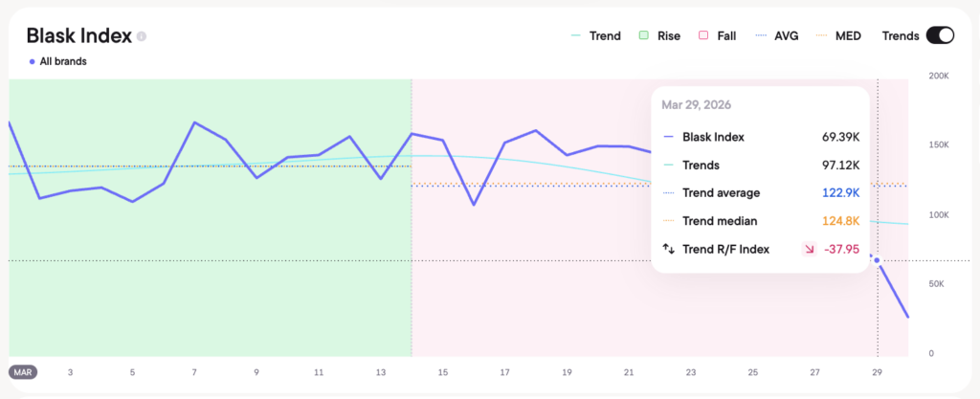The height and width of the screenshot is (399, 980).
Task: Click the pink Fall legend swatch
Action: click(x=703, y=36)
